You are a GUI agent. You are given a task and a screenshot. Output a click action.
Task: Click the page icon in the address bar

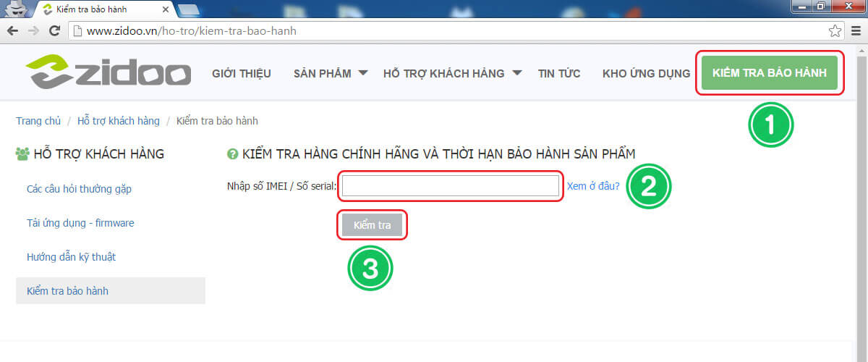(77, 31)
